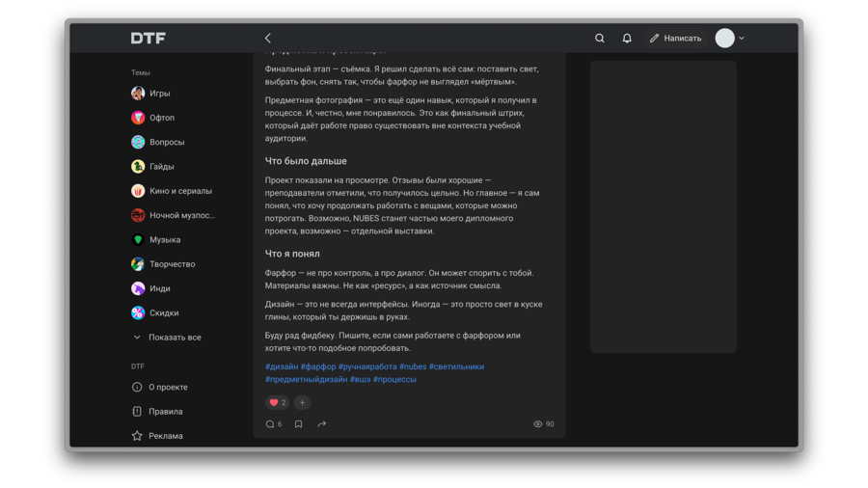The height and width of the screenshot is (488, 868).
Task: Click the Правила rules icon
Action: (x=137, y=411)
